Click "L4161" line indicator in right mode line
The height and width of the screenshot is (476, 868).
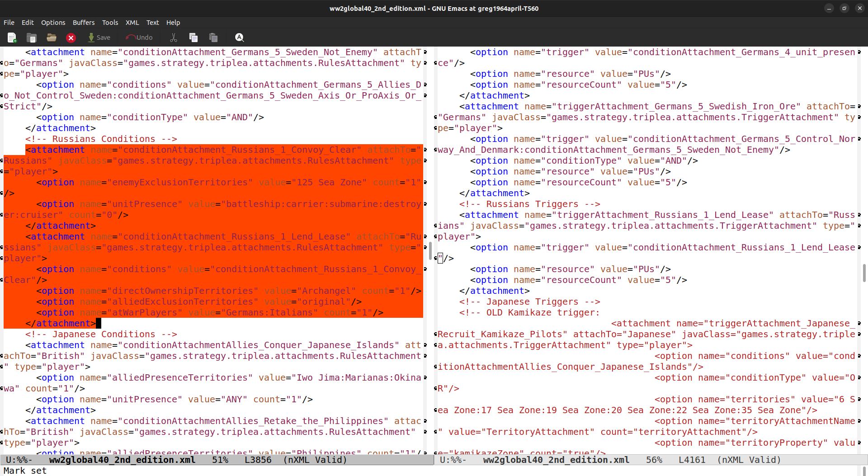(692, 460)
